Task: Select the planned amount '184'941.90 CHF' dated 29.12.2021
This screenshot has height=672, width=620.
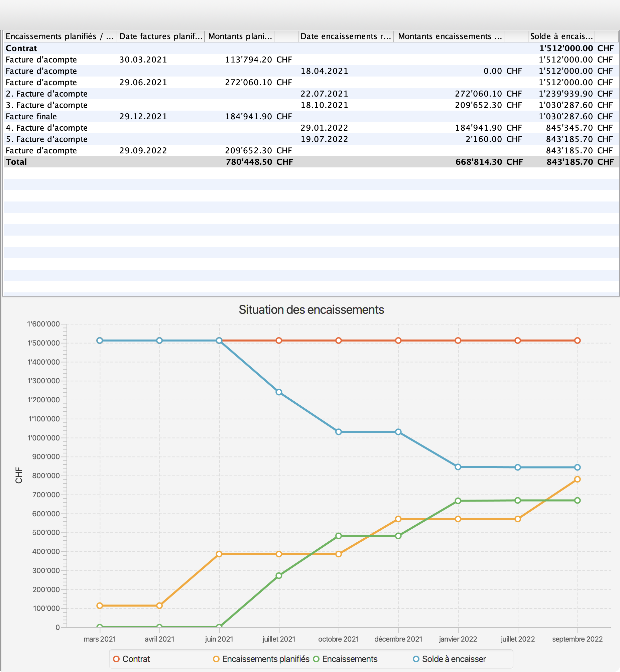Action: pyautogui.click(x=259, y=117)
